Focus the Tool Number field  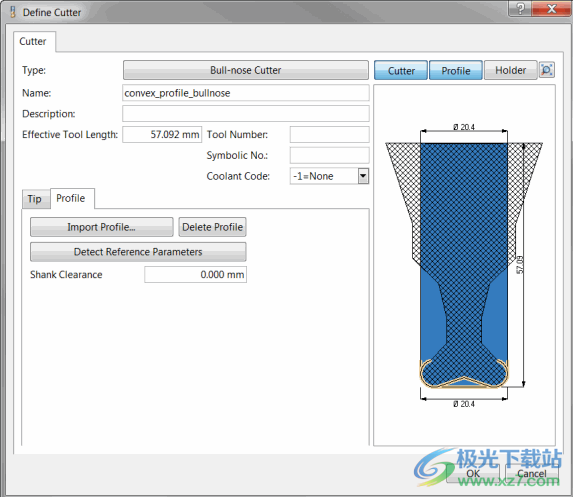(329, 134)
